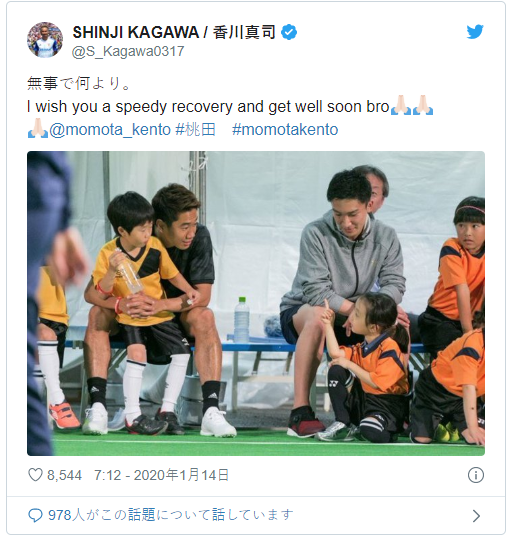Screen dimensions: 511x541
Task: Click the Twitter bird logo
Action: click(475, 32)
